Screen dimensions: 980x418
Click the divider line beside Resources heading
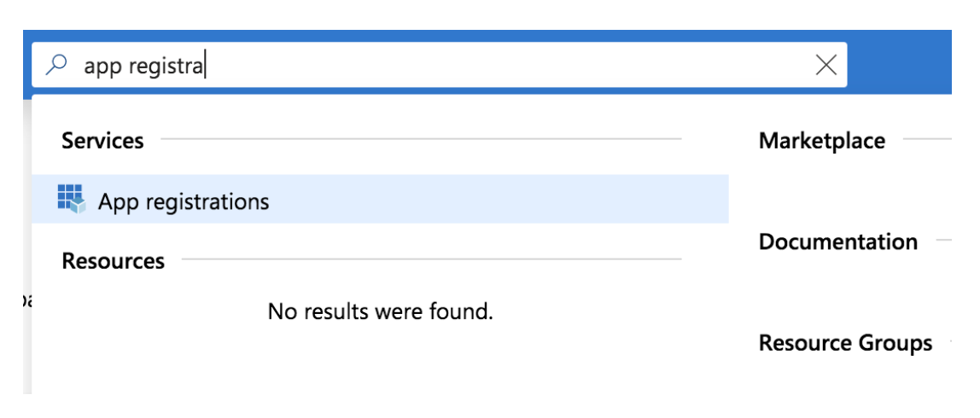click(x=431, y=258)
